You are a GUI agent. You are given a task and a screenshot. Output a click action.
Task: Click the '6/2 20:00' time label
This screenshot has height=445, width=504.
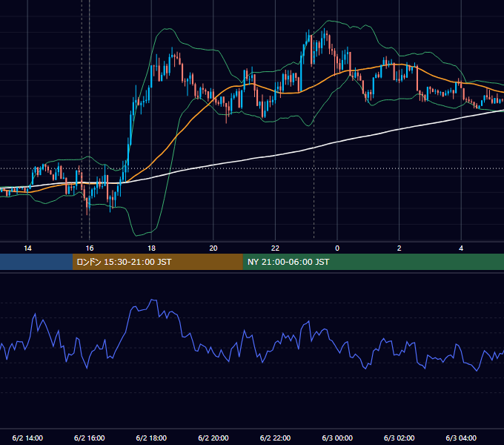[213, 438]
